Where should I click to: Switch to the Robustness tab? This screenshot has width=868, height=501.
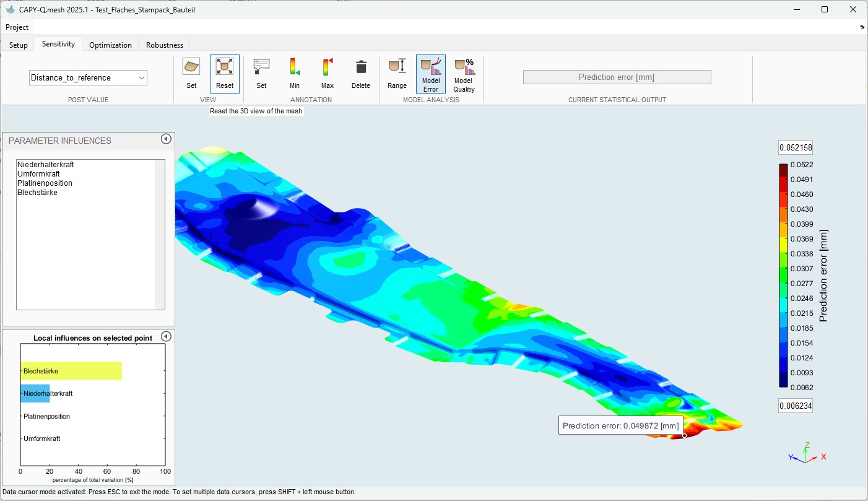[165, 45]
